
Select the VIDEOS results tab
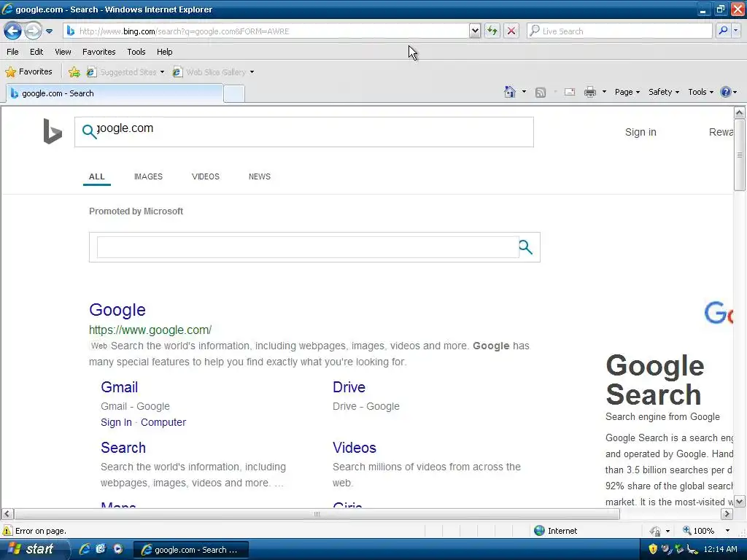coord(205,176)
